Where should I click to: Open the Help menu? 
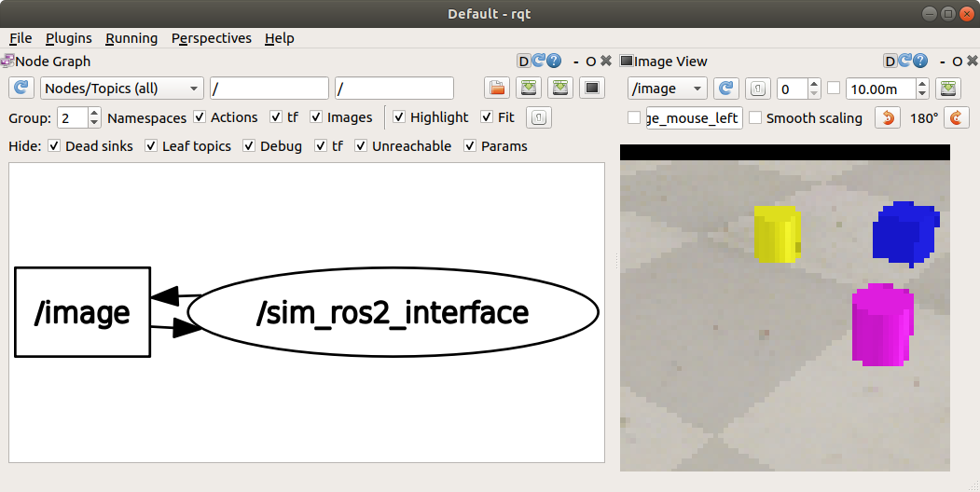click(280, 38)
